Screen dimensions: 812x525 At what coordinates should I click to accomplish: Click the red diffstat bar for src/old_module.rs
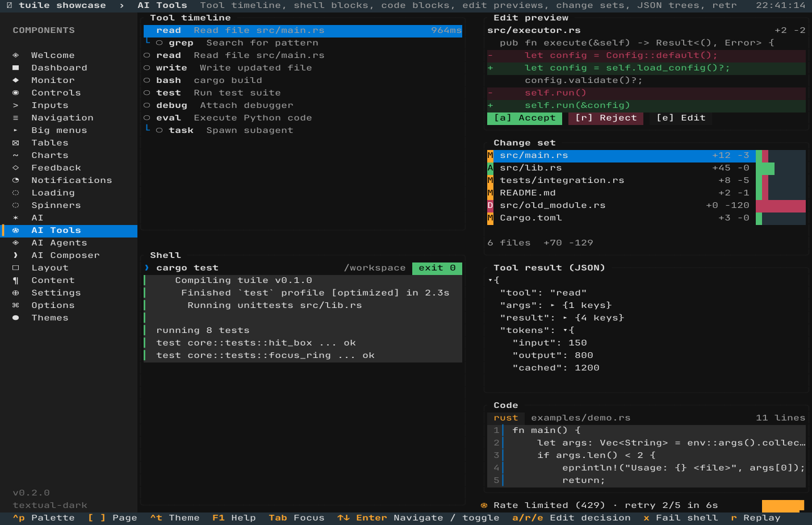781,205
